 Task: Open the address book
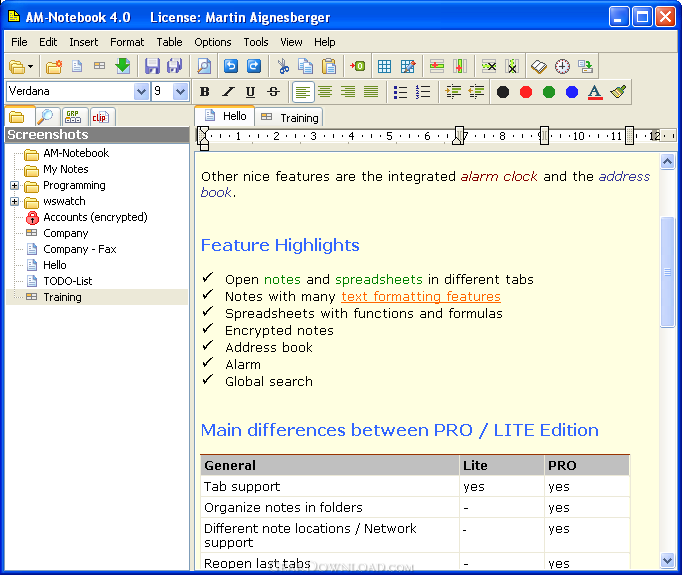(539, 67)
